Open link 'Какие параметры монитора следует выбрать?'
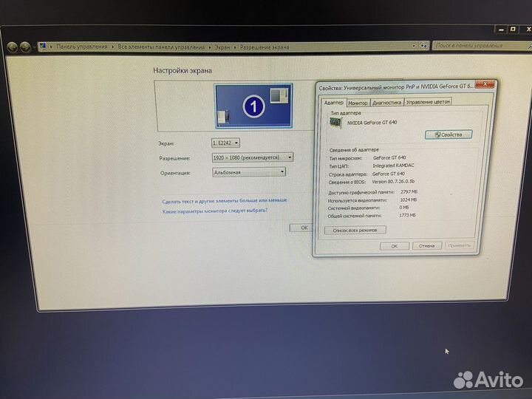The height and width of the screenshot is (399, 532). (215, 211)
